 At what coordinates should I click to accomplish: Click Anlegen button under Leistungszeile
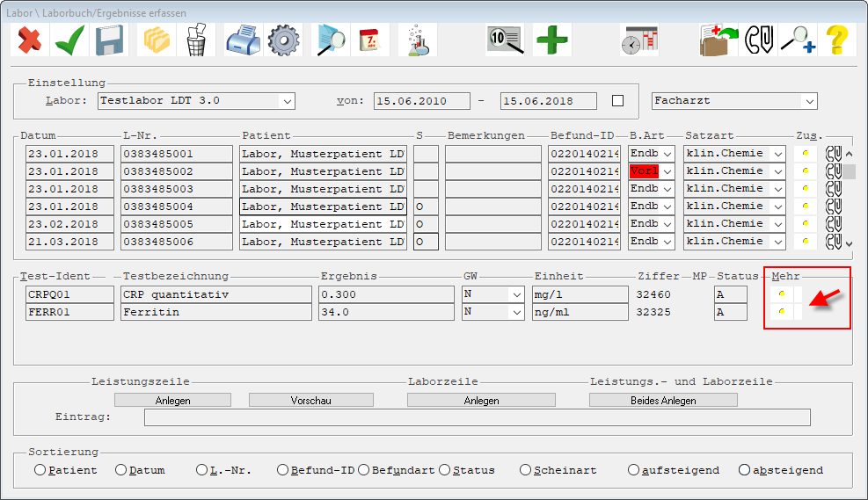coord(172,401)
